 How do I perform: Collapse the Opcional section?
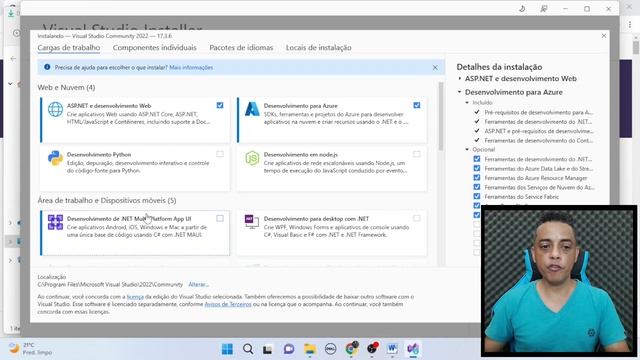(467, 149)
